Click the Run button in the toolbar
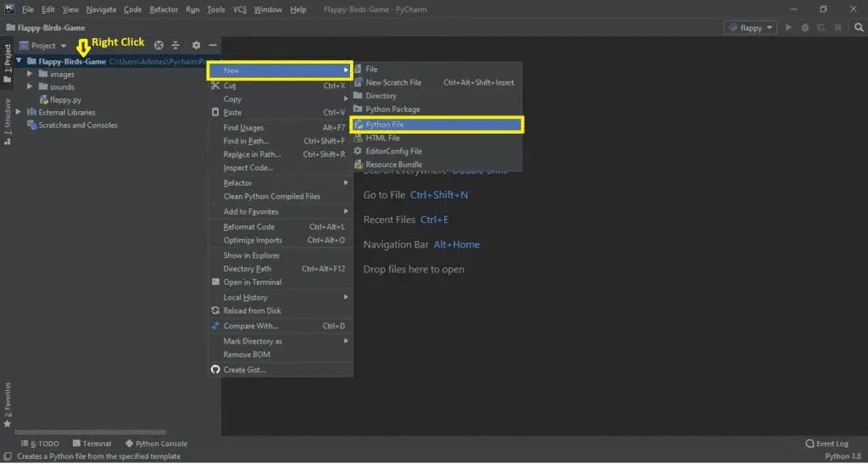The width and height of the screenshot is (868, 464). click(789, 27)
